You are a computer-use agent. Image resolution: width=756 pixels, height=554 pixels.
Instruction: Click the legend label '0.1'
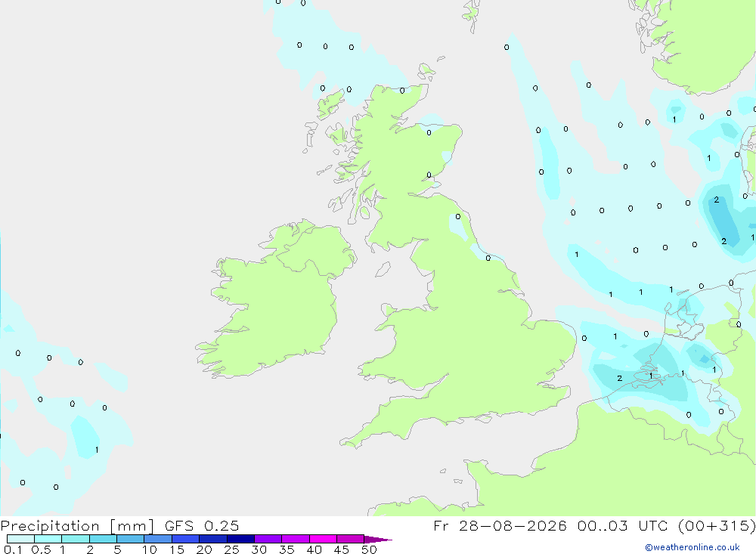click(13, 549)
